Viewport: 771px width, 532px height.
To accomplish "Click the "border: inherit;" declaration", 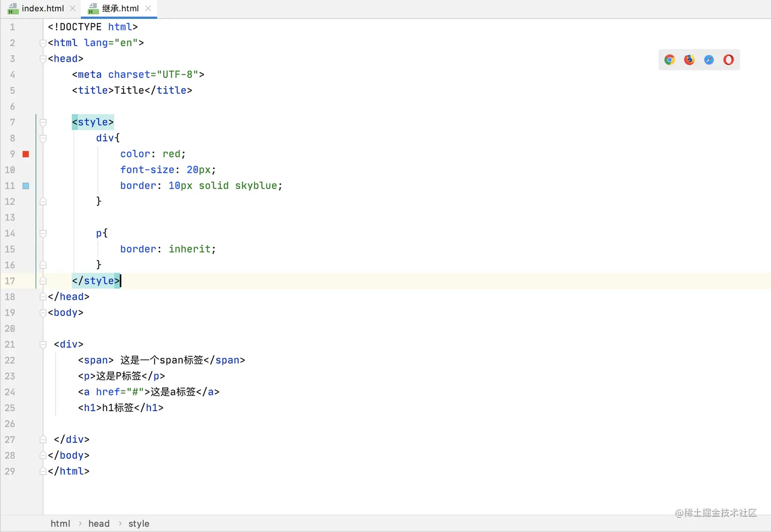I will (168, 249).
